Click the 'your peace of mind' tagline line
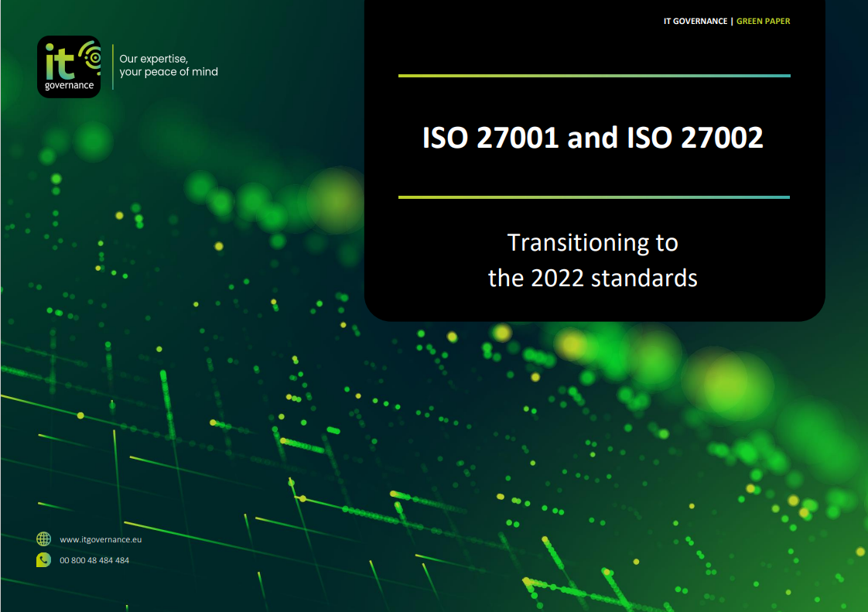 (169, 72)
